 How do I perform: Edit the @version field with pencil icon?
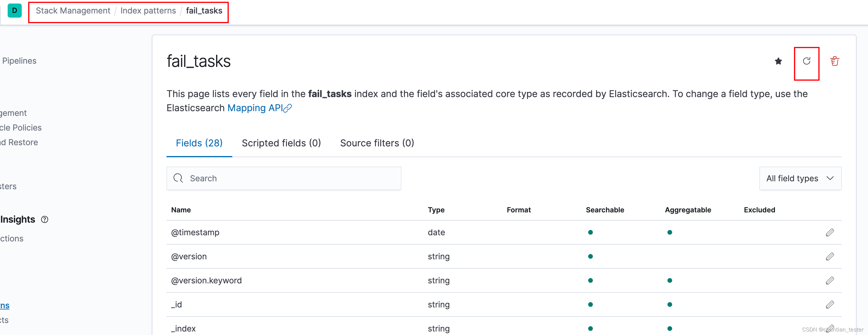(x=830, y=257)
